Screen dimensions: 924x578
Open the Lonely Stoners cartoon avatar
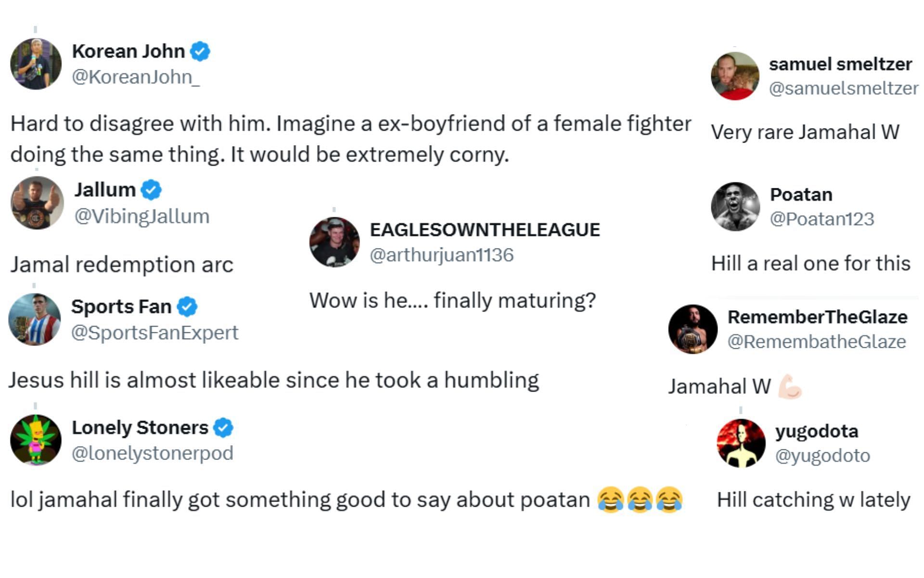pyautogui.click(x=36, y=440)
